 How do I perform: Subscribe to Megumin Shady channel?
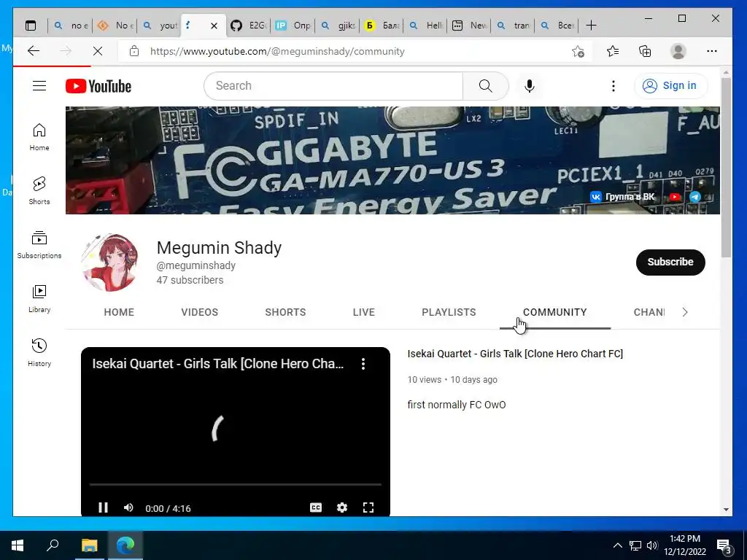coord(670,262)
